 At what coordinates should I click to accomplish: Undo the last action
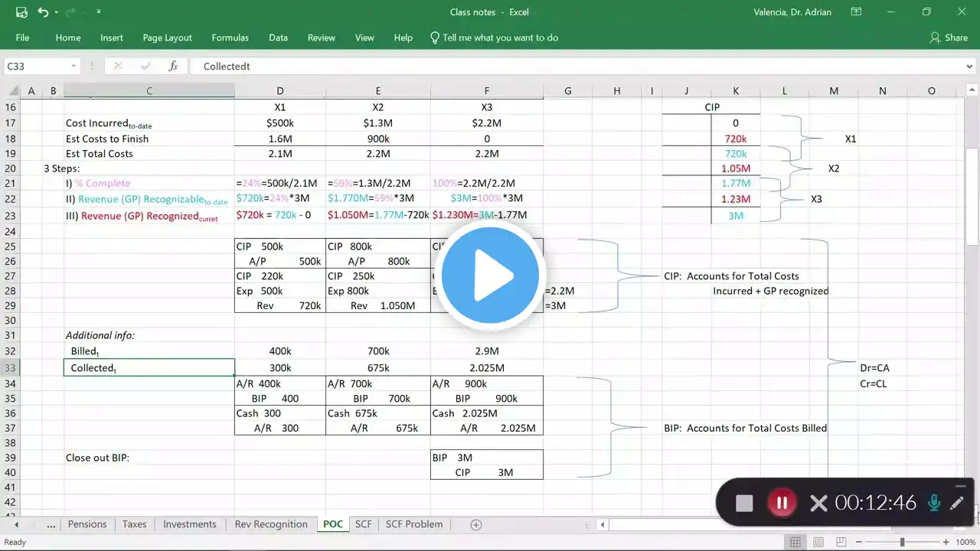point(43,12)
